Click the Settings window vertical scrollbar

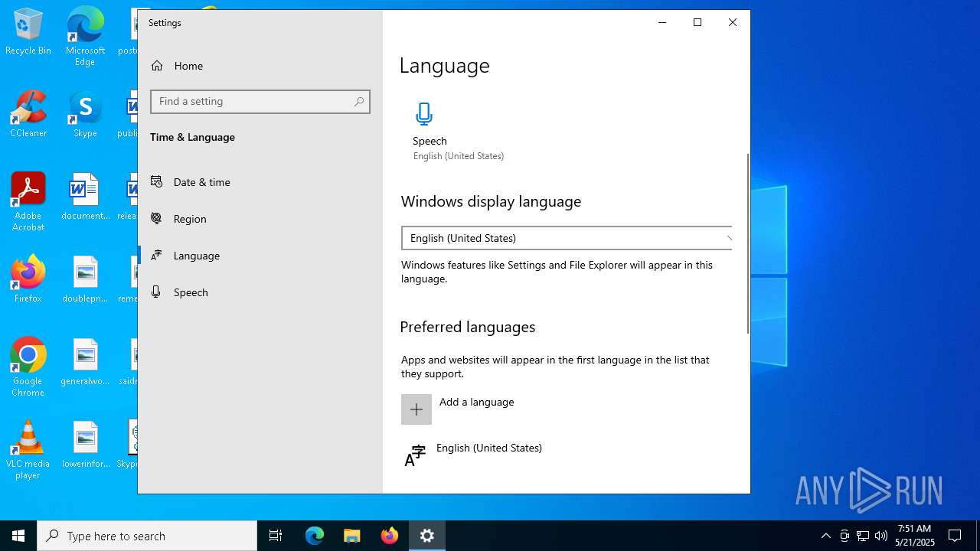(x=747, y=243)
